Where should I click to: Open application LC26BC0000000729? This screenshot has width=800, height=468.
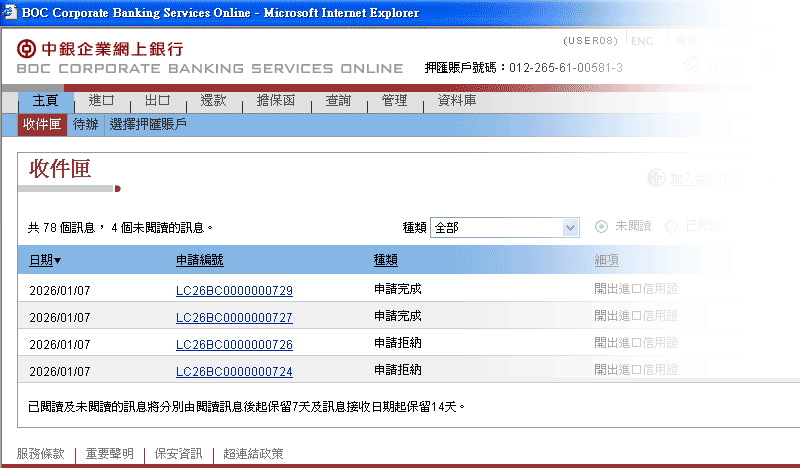click(234, 291)
